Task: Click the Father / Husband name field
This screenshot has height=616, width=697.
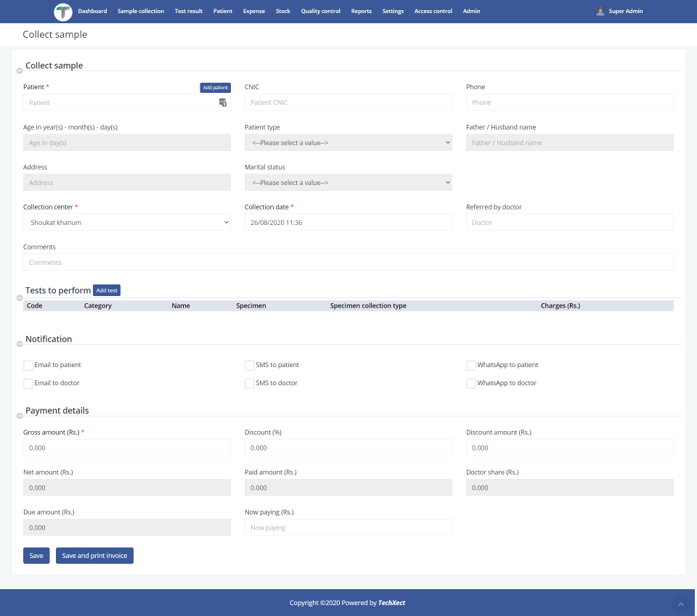Action: click(x=569, y=142)
